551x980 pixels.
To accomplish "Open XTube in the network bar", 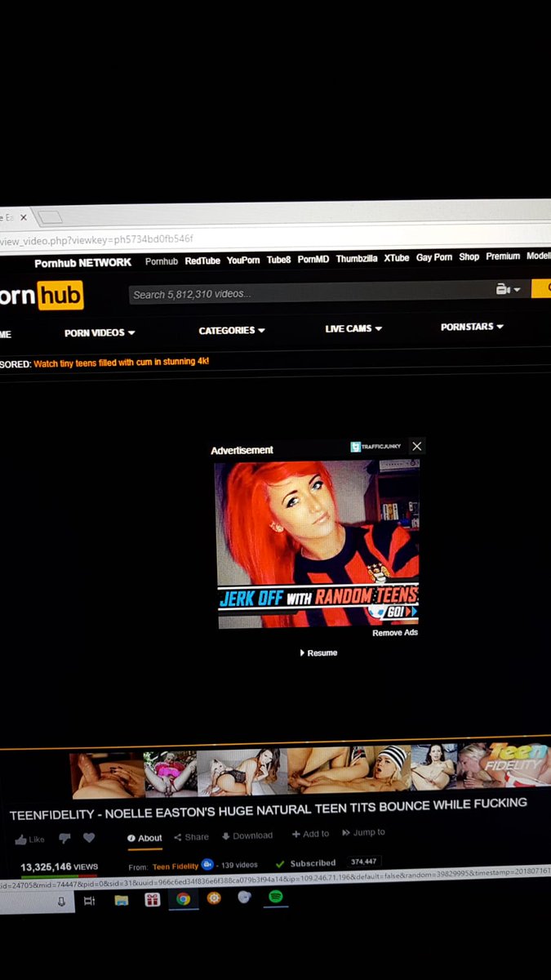I will (397, 258).
